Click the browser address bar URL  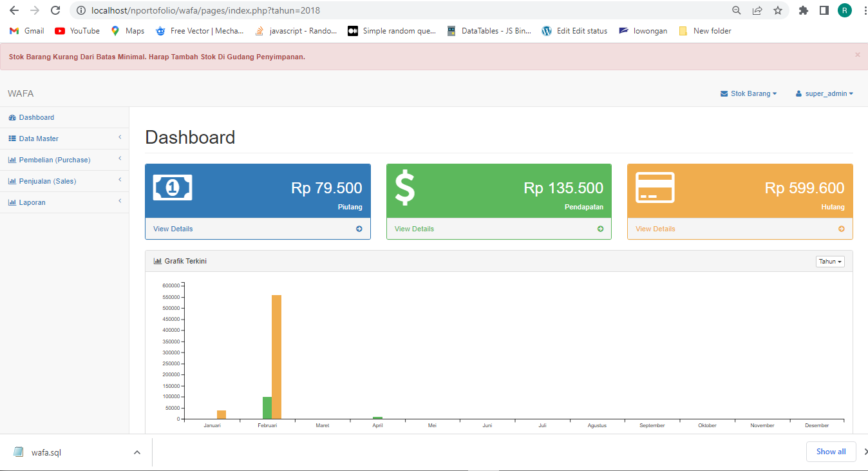click(206, 10)
